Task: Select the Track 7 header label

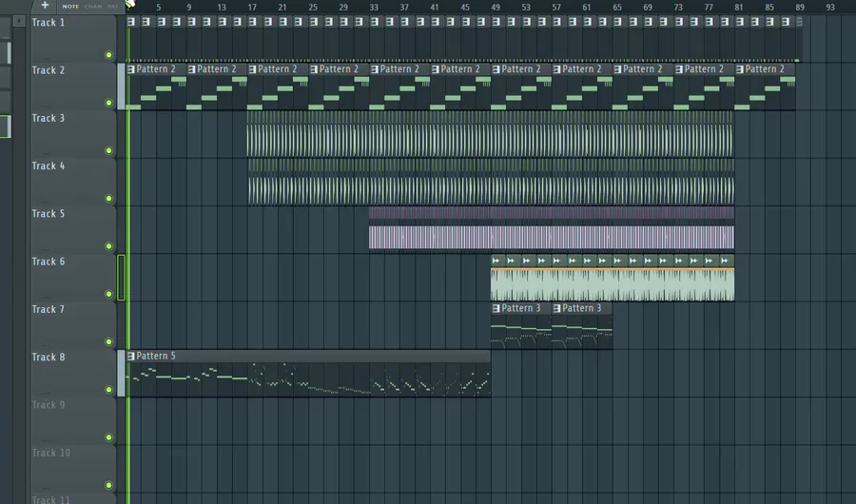Action: coord(49,310)
